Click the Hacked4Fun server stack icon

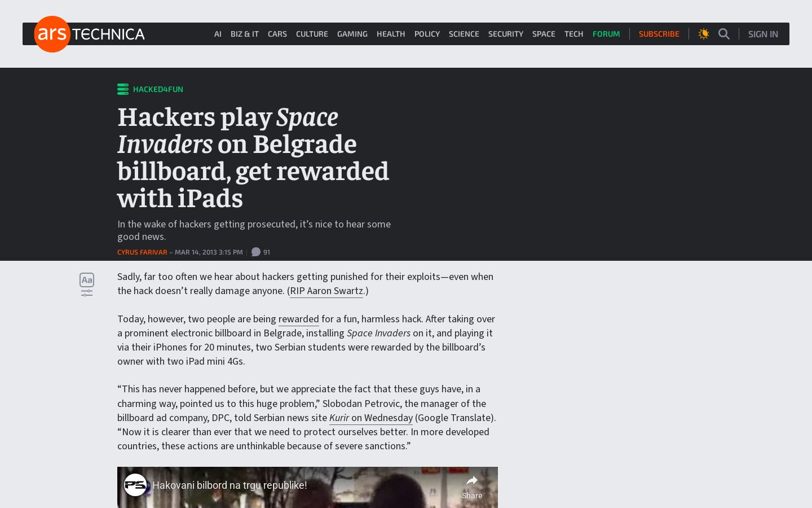pos(123,89)
